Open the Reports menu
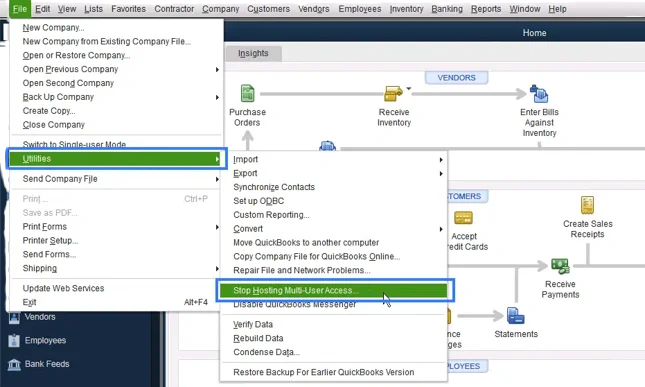The width and height of the screenshot is (645, 387). pyautogui.click(x=486, y=9)
